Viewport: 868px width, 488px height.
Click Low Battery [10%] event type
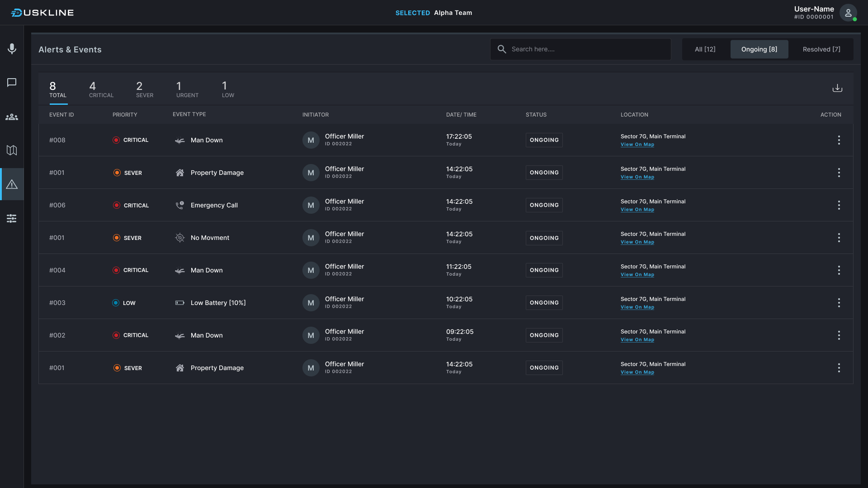pos(218,303)
